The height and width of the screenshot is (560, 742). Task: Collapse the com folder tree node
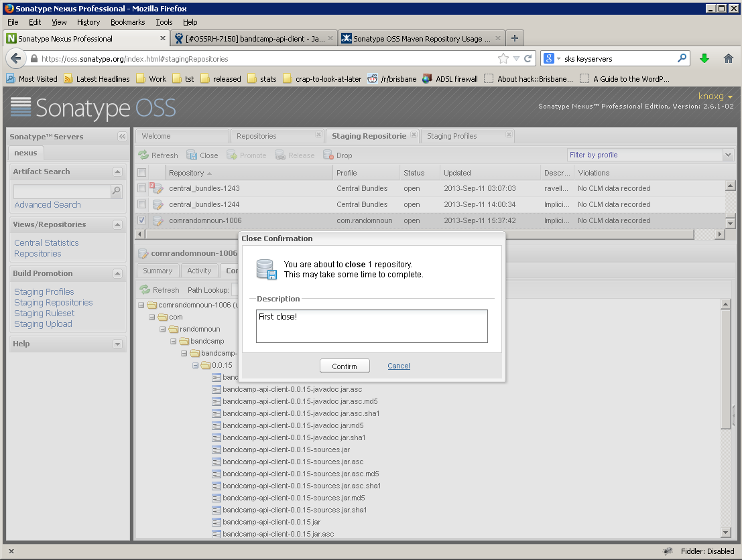[x=151, y=318]
